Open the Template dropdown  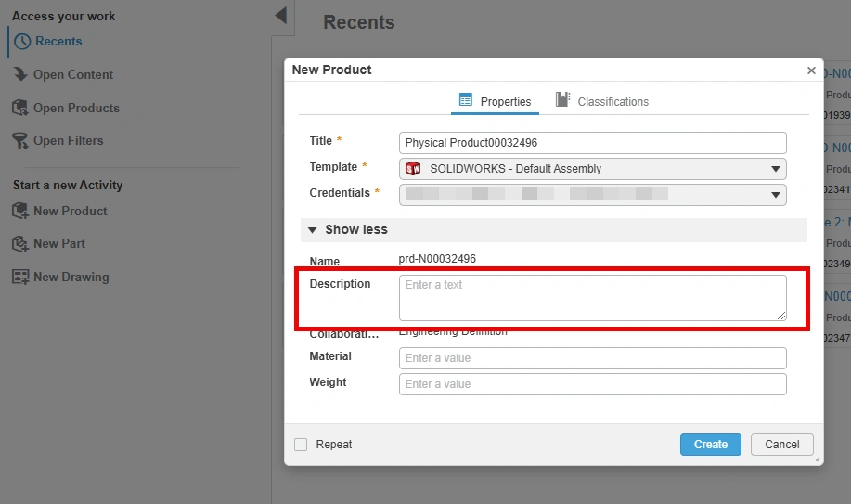tap(775, 169)
